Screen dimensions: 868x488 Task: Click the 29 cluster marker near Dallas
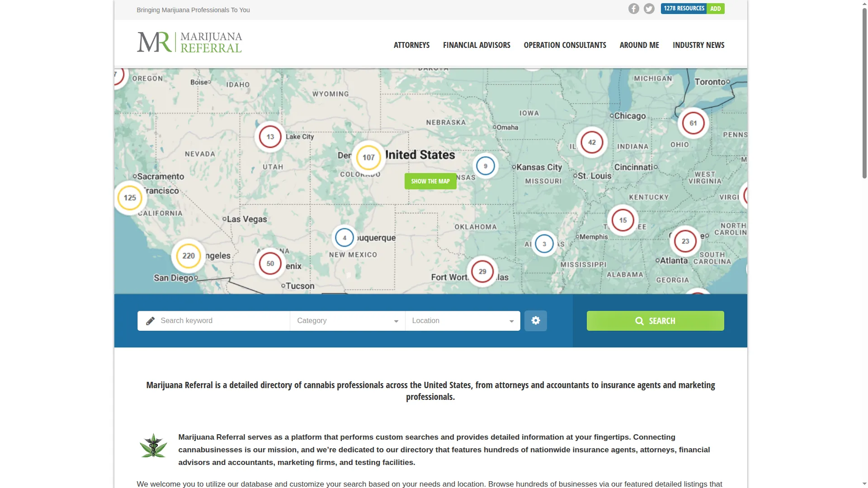point(482,272)
